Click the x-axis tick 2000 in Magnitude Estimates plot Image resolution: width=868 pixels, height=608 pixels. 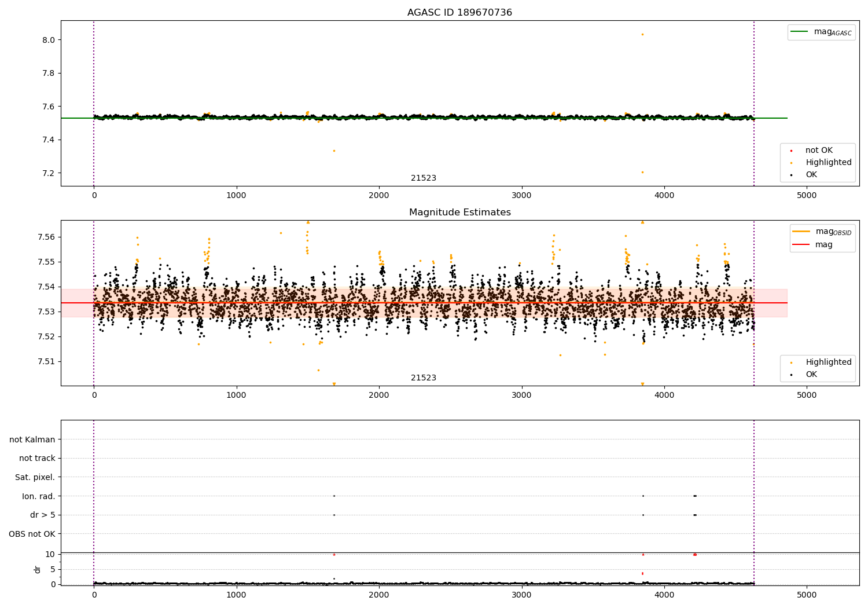[x=379, y=395]
